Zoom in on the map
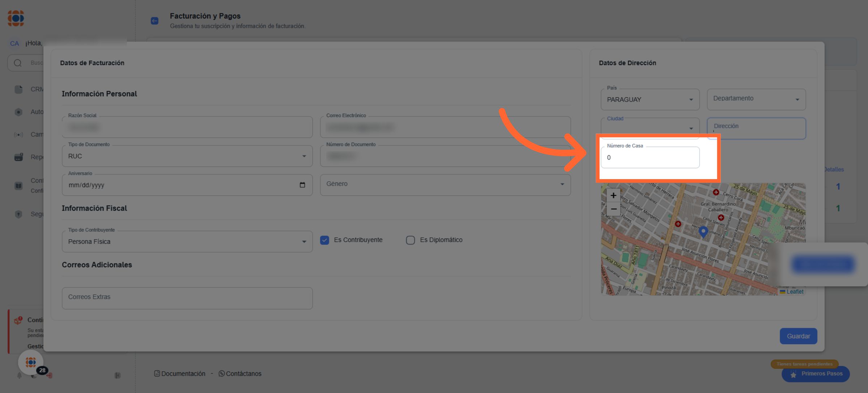The height and width of the screenshot is (393, 868). pos(613,195)
